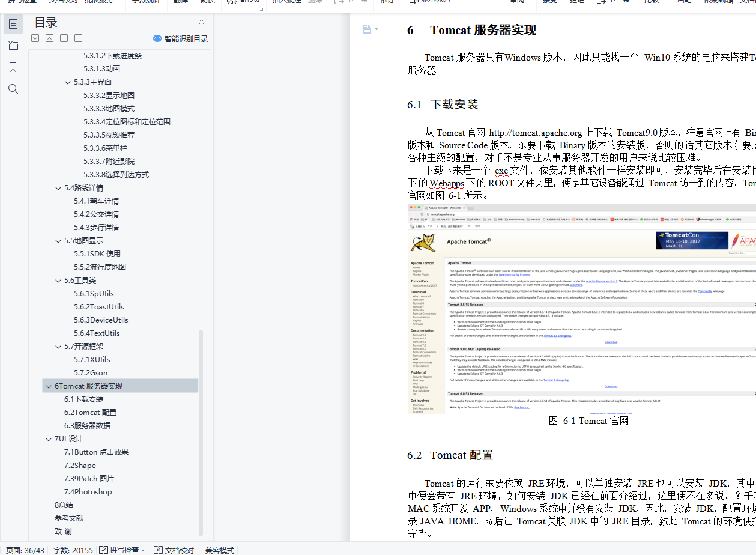Select 5.7.1XUtils in the outline
This screenshot has height=555, width=756.
point(92,360)
